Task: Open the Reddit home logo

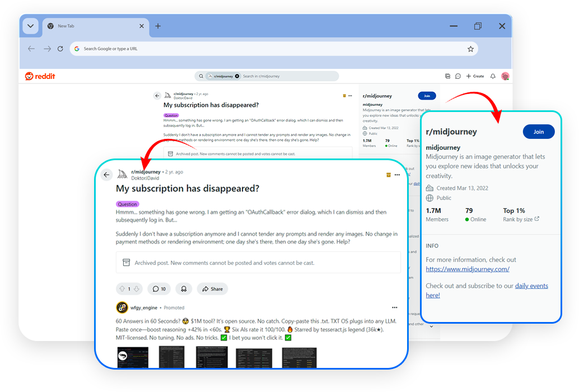Action: (x=40, y=76)
